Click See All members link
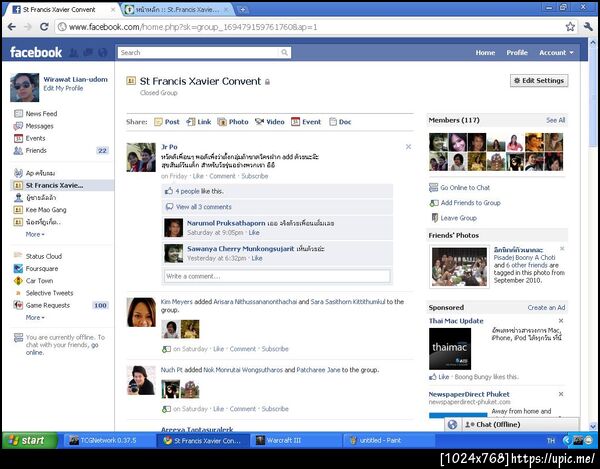Screen dimensions: 600x469 pyautogui.click(x=555, y=120)
